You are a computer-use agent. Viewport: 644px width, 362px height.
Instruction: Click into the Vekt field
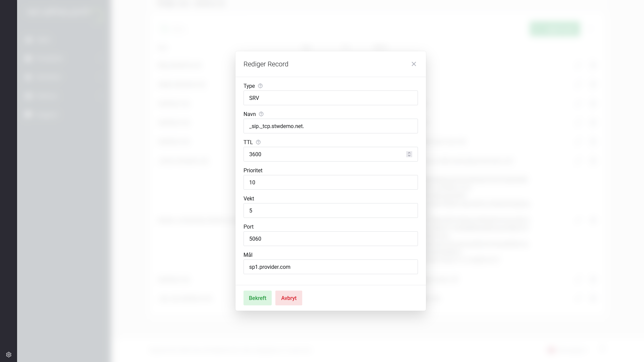coord(330,210)
